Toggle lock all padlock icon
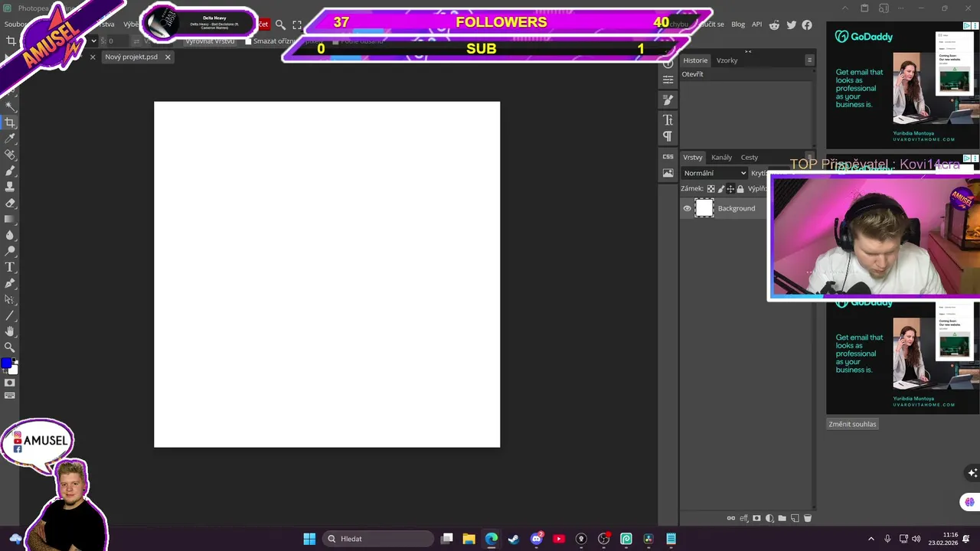This screenshot has height=551, width=980. (x=740, y=189)
